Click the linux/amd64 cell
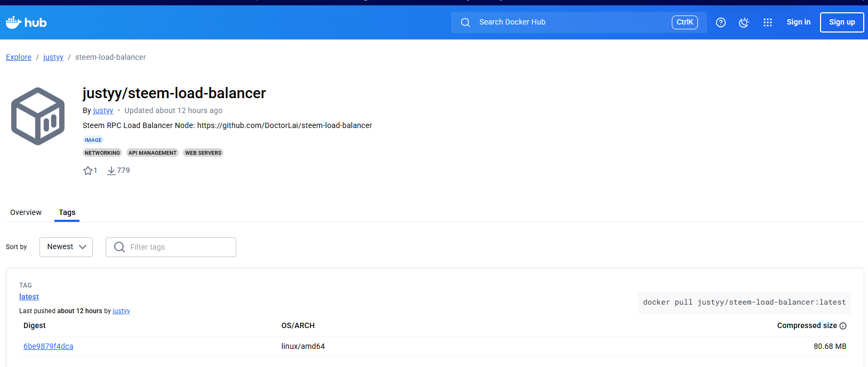Viewport: 868px width, 367px height. tap(303, 346)
